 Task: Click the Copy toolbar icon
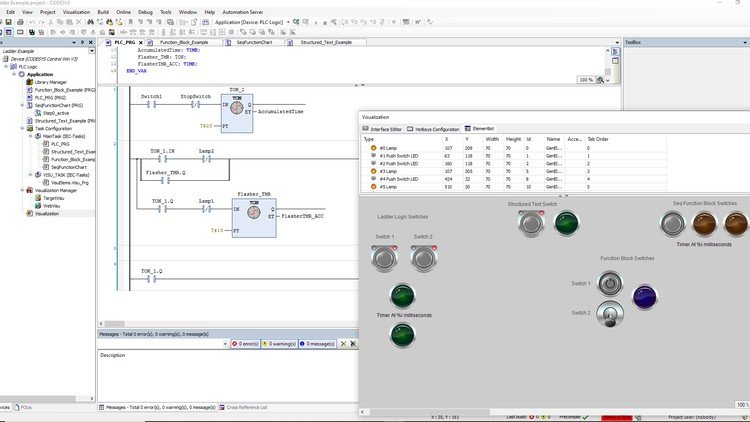tap(60, 22)
